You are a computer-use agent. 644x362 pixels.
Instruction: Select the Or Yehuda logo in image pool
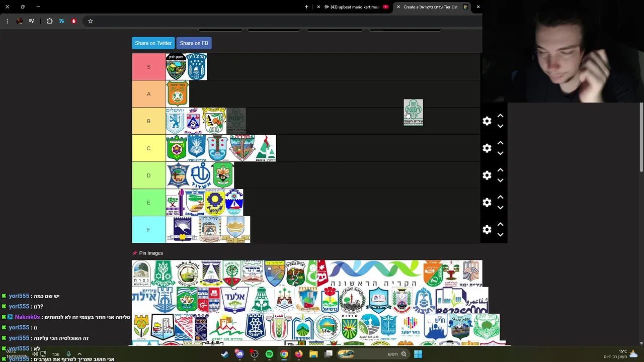[x=227, y=326]
